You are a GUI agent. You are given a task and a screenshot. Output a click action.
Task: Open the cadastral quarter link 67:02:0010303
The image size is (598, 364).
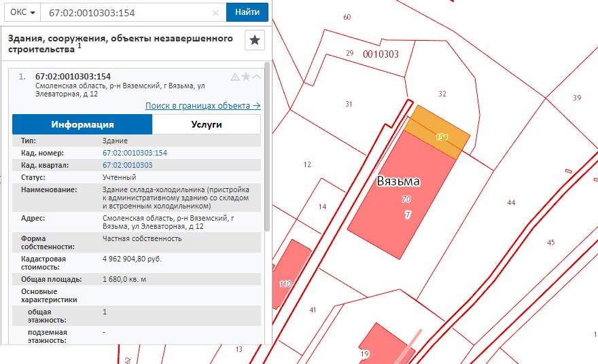[x=127, y=165]
